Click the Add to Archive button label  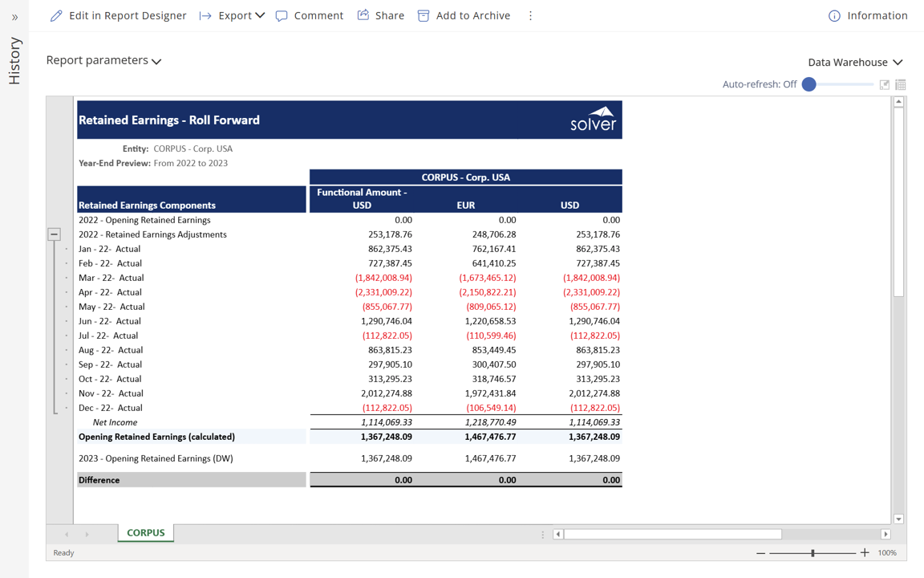tap(472, 16)
